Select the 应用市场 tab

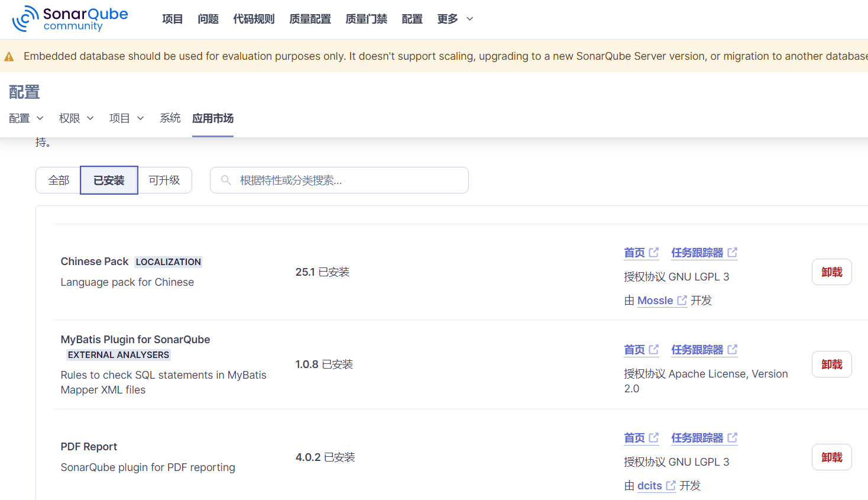tap(213, 118)
